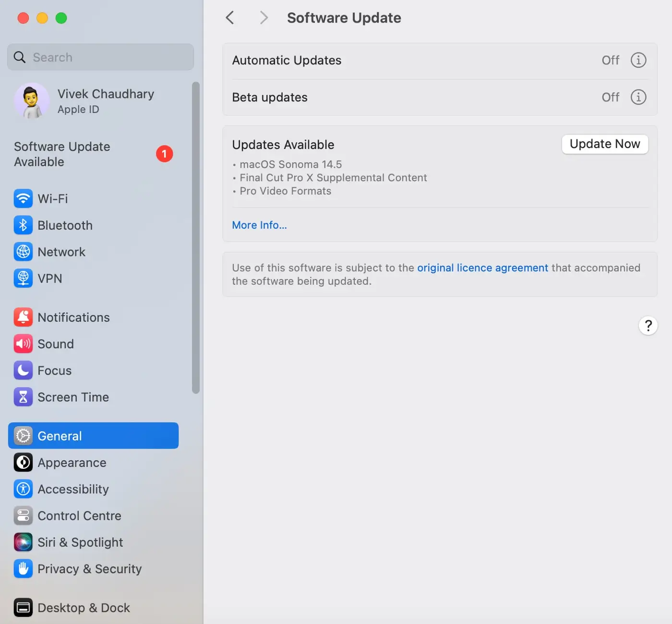
Task: Select VPN label in sidebar
Action: (x=50, y=278)
